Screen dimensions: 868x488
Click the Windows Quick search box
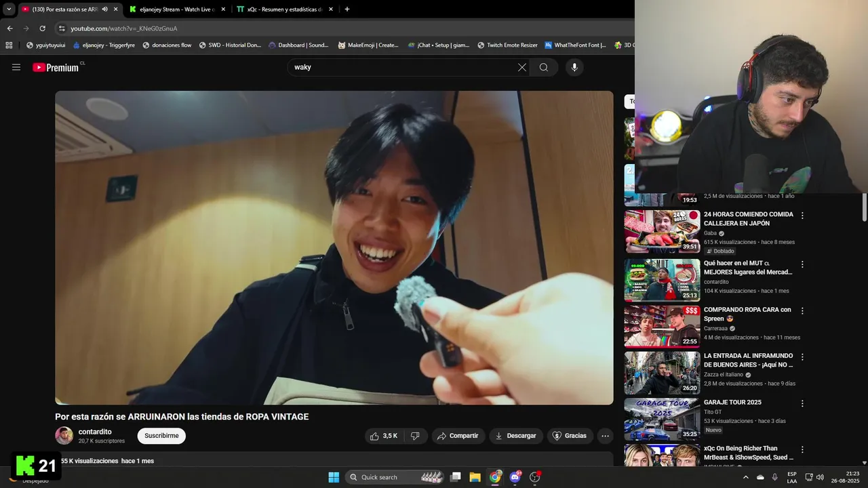point(395,477)
